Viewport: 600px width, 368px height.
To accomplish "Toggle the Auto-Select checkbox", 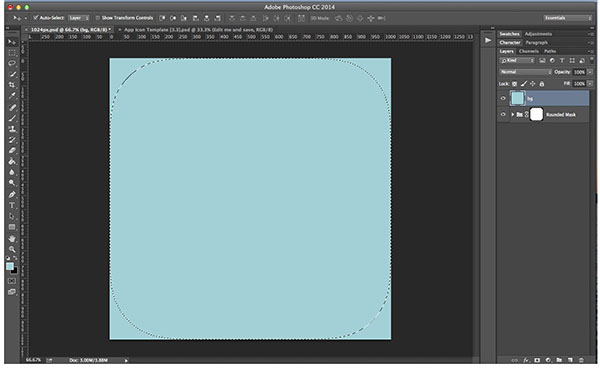I will coord(36,18).
